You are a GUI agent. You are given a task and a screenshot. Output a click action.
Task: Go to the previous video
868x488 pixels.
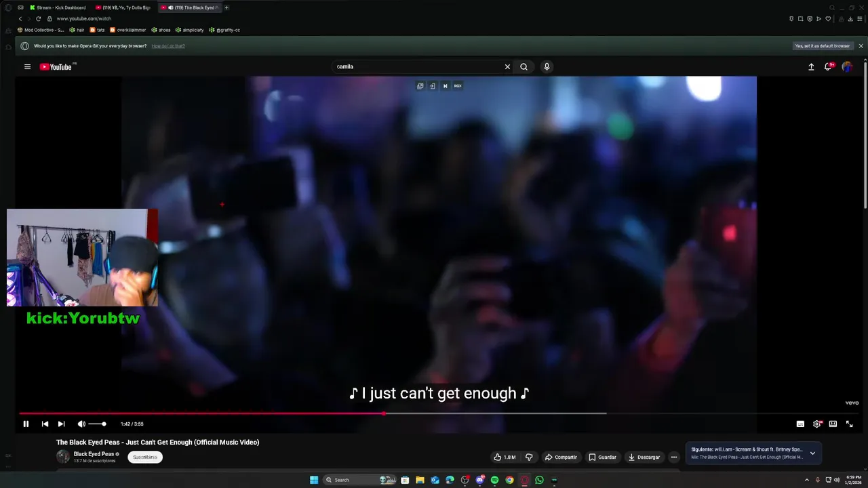tap(45, 424)
